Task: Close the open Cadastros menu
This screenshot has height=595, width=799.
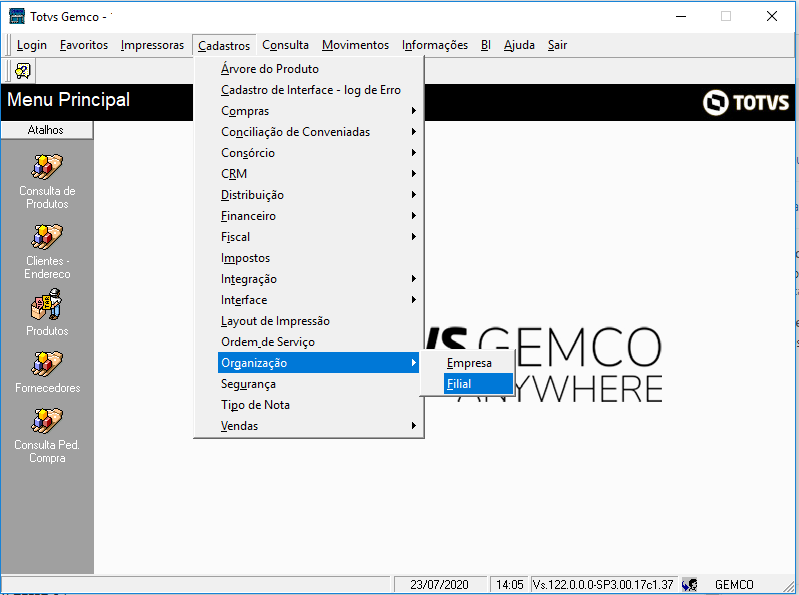Action: (x=224, y=45)
